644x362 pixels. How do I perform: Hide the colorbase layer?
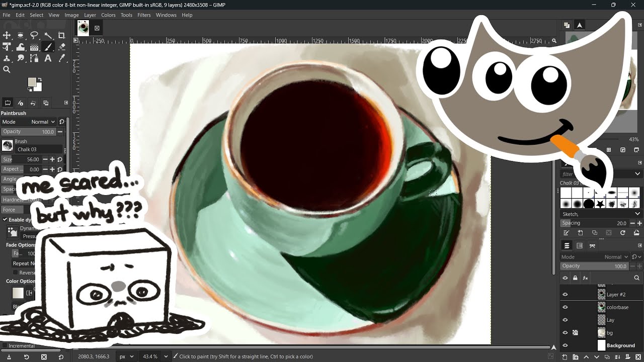(x=565, y=307)
